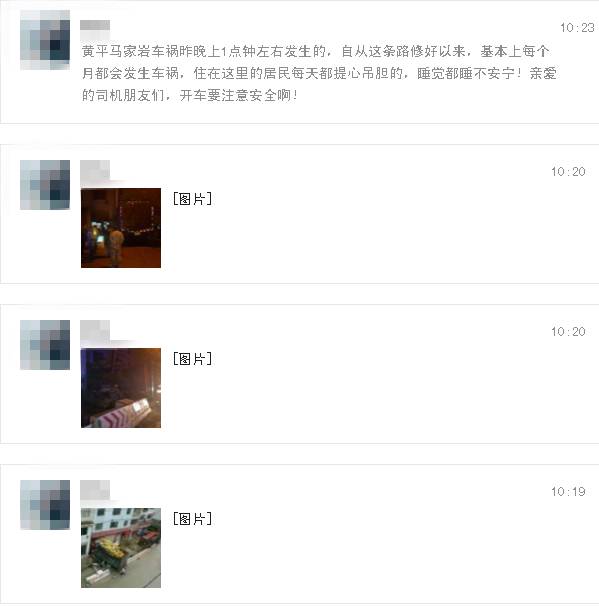Open daytime street truck photo thumbnail
599x606 pixels.
[x=121, y=548]
